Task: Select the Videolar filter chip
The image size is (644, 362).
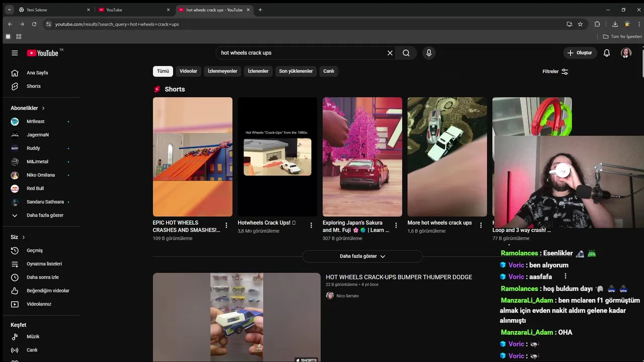Action: tap(188, 71)
